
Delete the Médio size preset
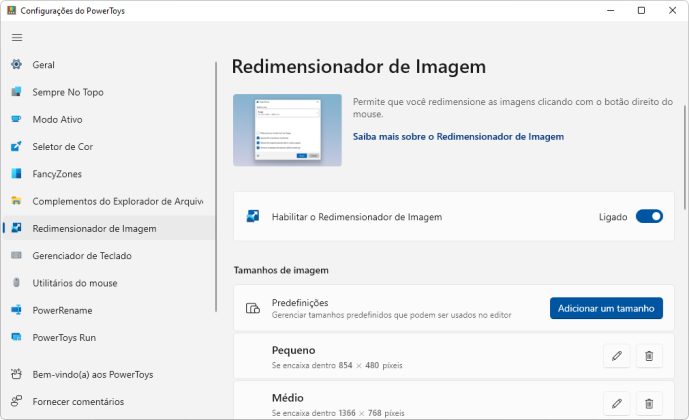[649, 403]
